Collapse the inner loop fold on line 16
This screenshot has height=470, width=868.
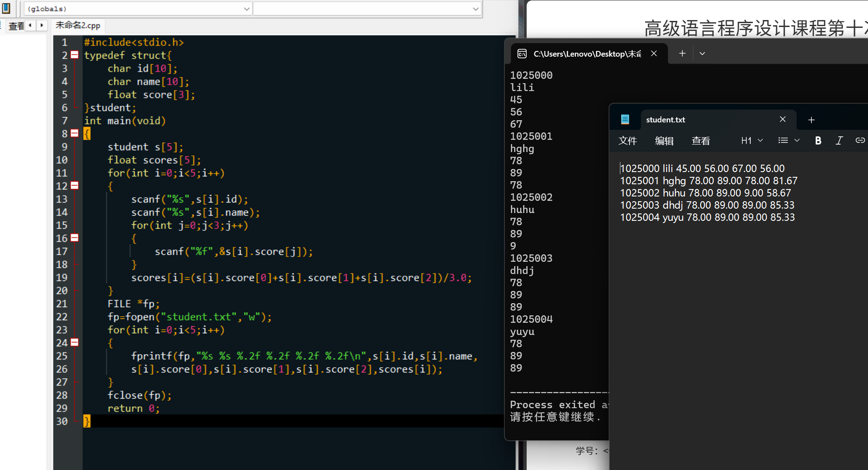[75, 238]
